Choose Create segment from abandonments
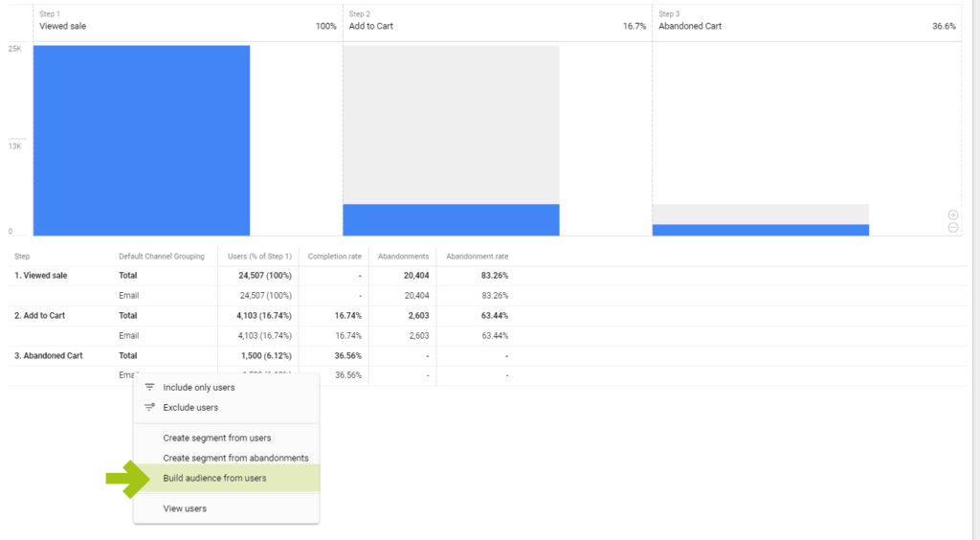The image size is (980, 540). (235, 459)
